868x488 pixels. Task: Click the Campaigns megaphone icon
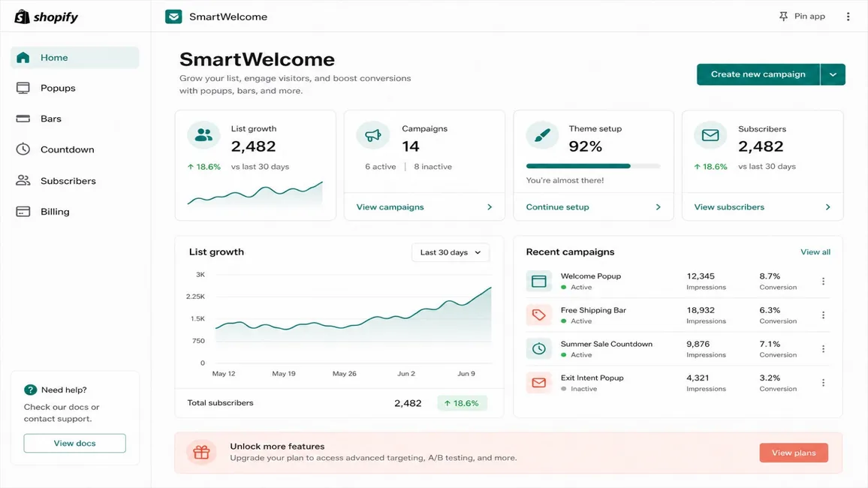372,135
